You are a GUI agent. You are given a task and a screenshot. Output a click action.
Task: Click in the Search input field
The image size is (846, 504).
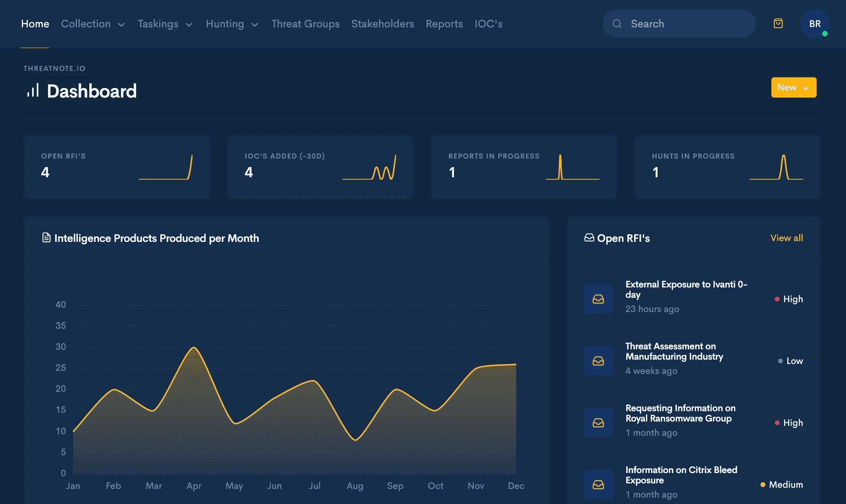pos(679,24)
